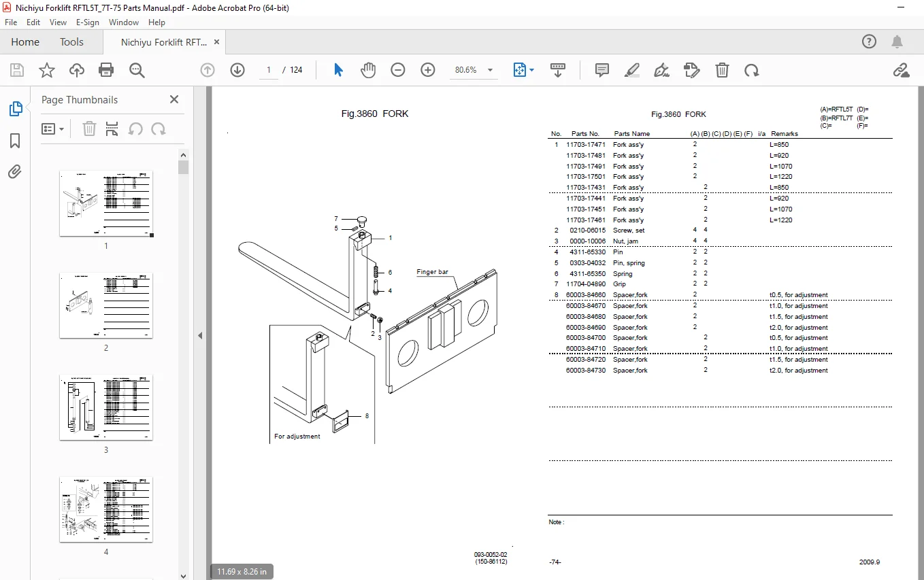The height and width of the screenshot is (580, 924).
Task: Add the document to starred with the star icon
Action: click(x=46, y=70)
